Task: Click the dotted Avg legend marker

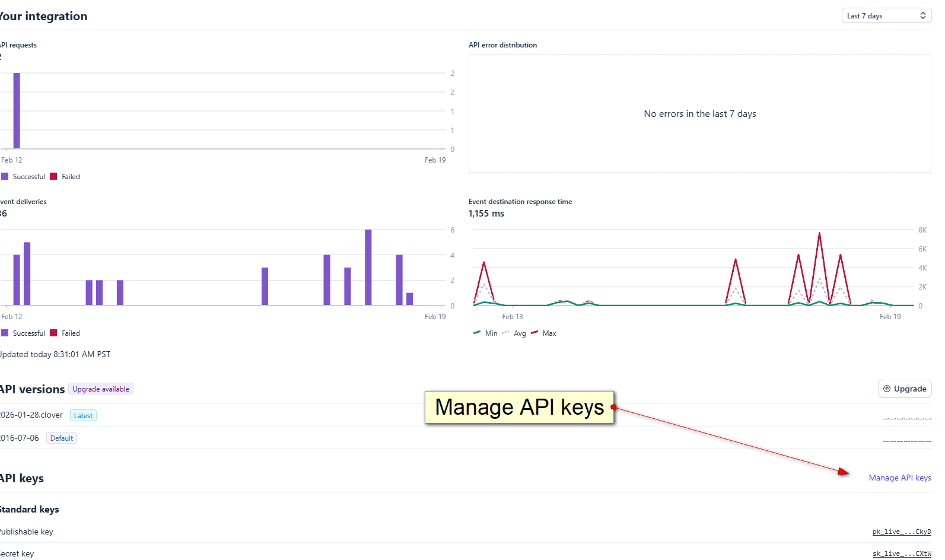Action: tap(505, 333)
